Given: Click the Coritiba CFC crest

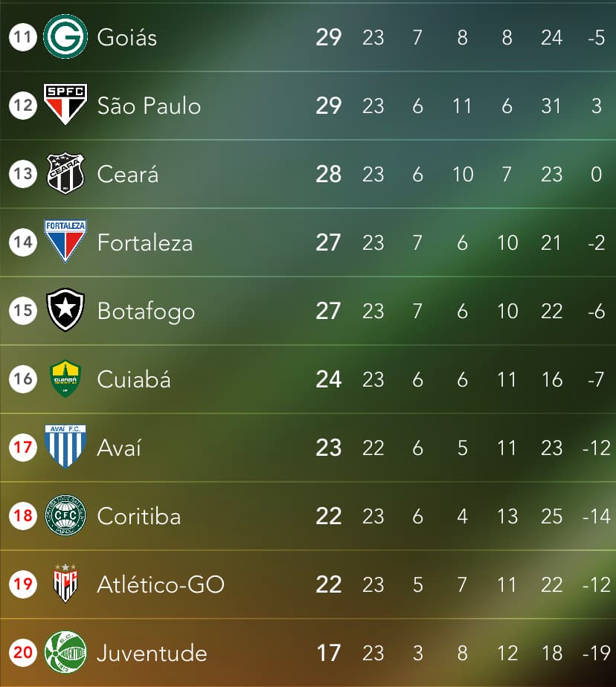Looking at the screenshot, I should tap(65, 515).
